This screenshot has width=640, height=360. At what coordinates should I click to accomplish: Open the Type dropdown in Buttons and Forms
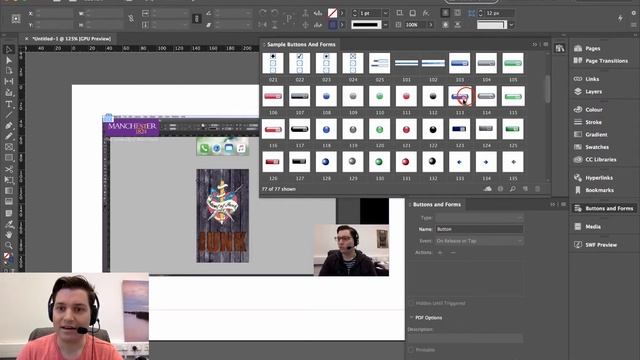tap(479, 218)
